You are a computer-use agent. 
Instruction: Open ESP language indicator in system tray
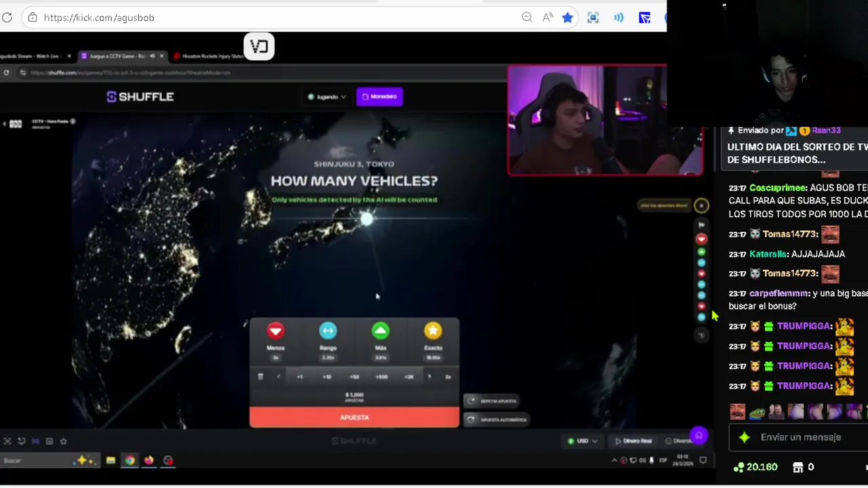point(663,461)
